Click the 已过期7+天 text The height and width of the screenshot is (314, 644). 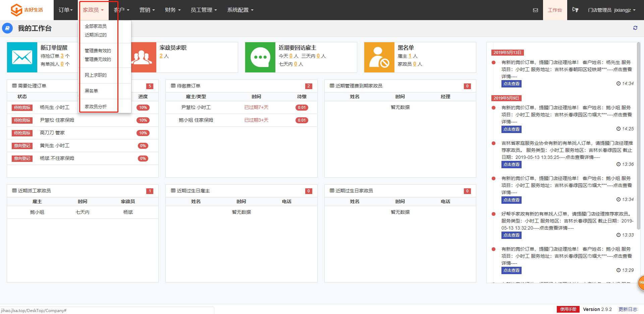tap(256, 107)
